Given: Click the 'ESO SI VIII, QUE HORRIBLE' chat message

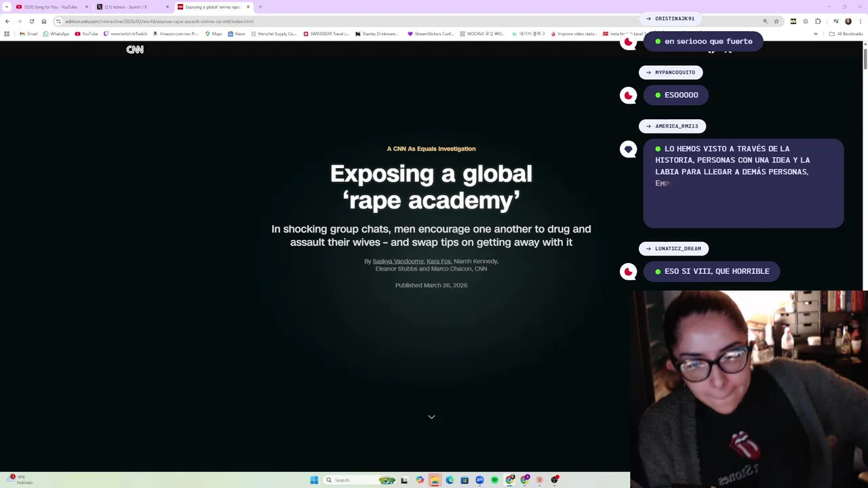Looking at the screenshot, I should coord(711,271).
